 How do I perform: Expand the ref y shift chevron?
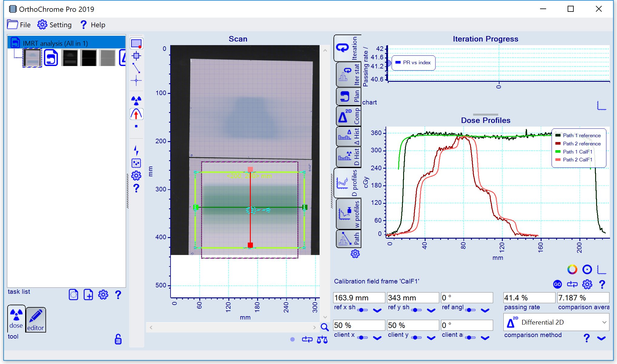coord(431,310)
